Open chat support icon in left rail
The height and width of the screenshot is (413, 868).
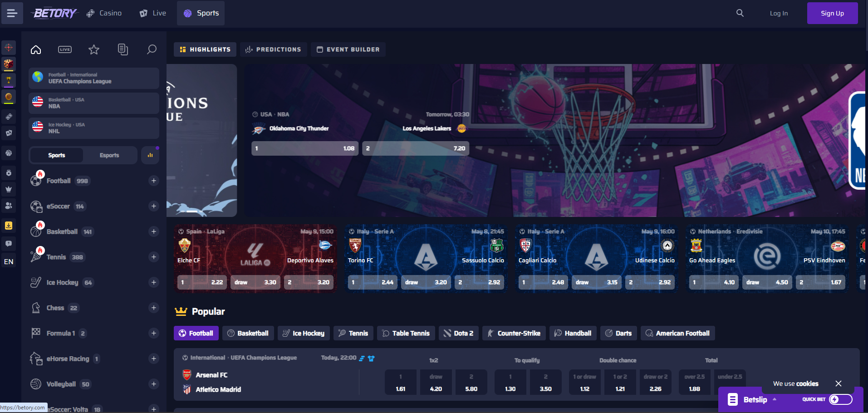(x=9, y=244)
